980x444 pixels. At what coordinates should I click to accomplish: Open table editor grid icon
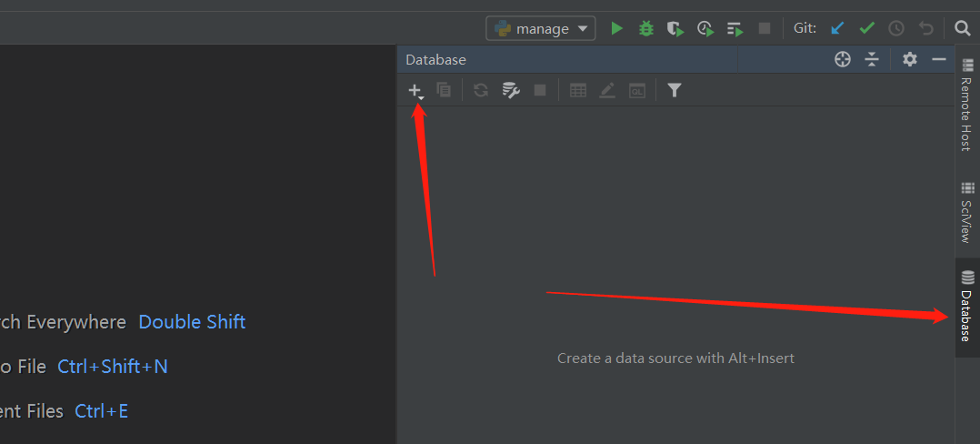tap(578, 90)
